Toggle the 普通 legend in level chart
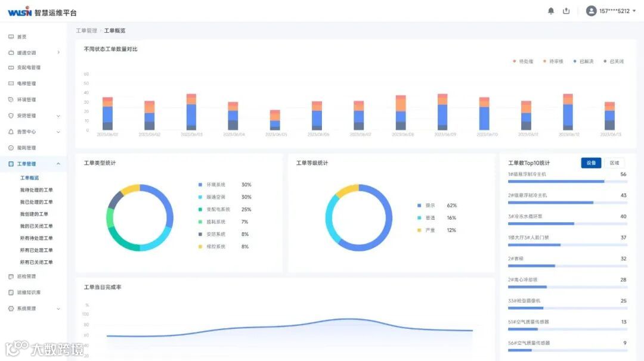The image size is (644, 361). click(426, 218)
